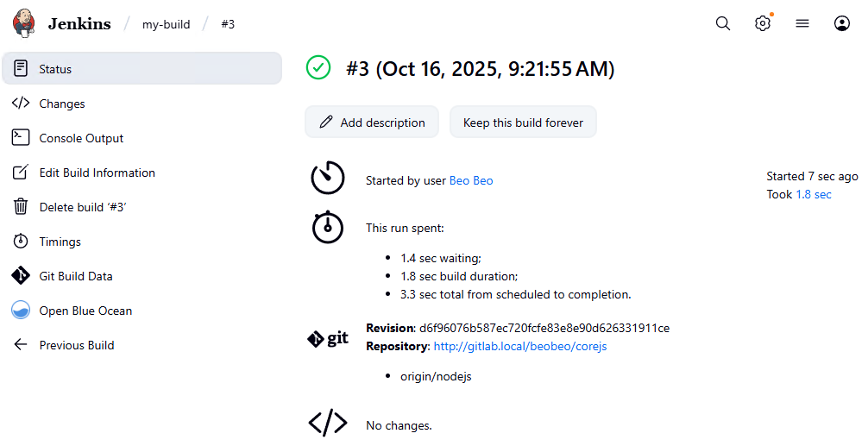Screen dimensions: 868x446
Task: Open Manage Jenkins gear icon
Action: 763,23
